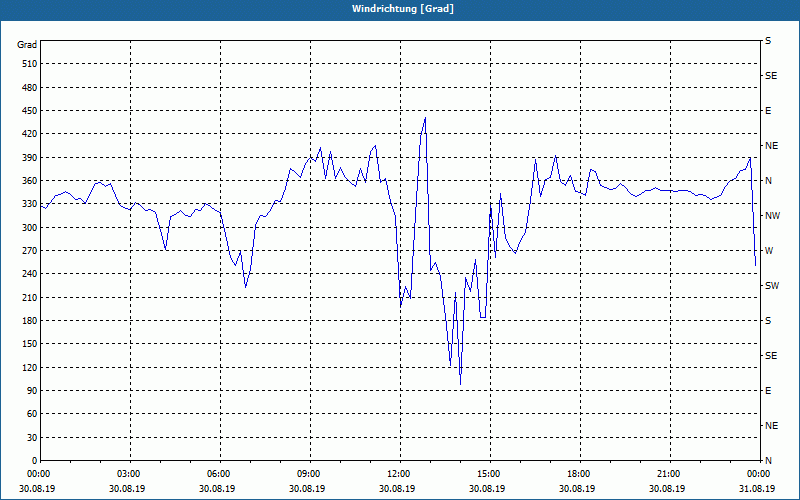800x500 pixels.
Task: Select the 30.08.19 date beneath 03:00
Action: [127, 488]
